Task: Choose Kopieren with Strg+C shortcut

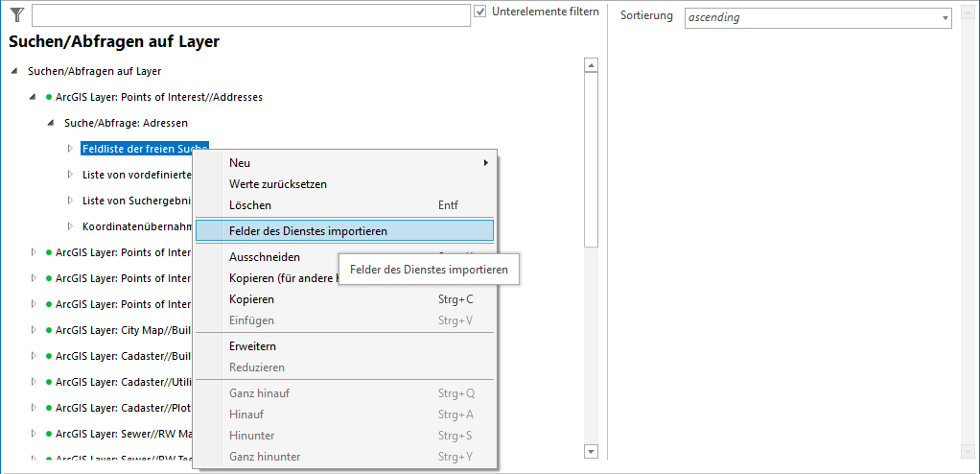Action: tap(251, 299)
